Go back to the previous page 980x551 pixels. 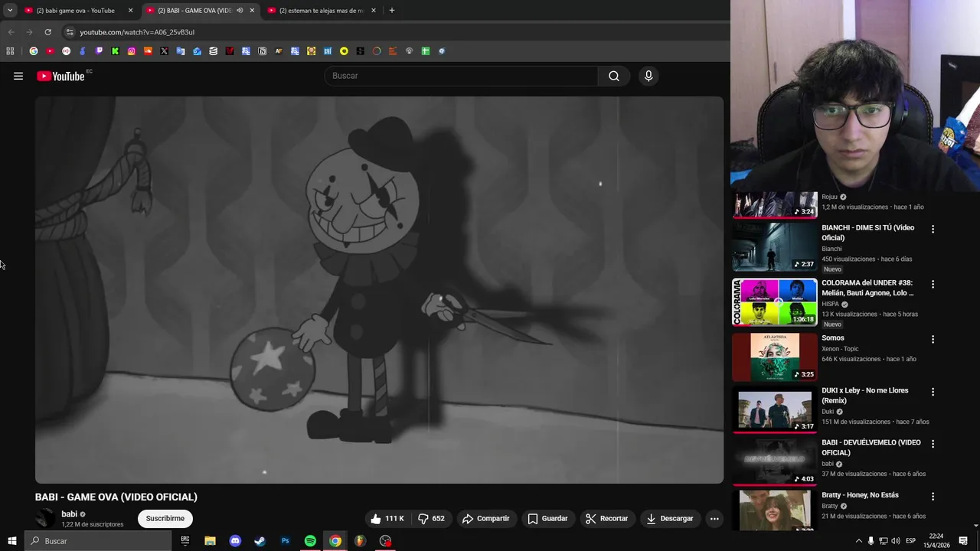(11, 32)
